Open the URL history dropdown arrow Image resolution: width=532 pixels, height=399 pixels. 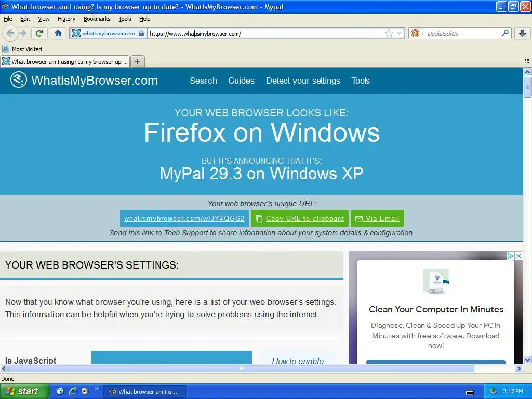click(x=400, y=33)
